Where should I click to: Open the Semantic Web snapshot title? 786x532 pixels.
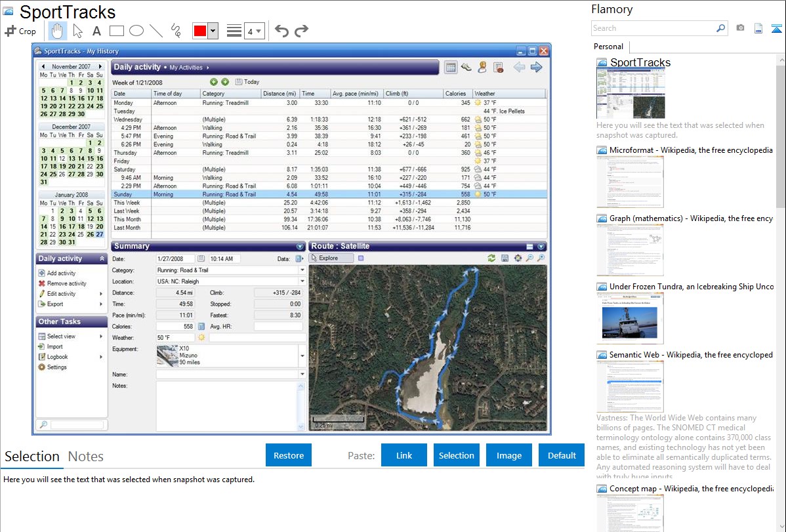coord(691,354)
